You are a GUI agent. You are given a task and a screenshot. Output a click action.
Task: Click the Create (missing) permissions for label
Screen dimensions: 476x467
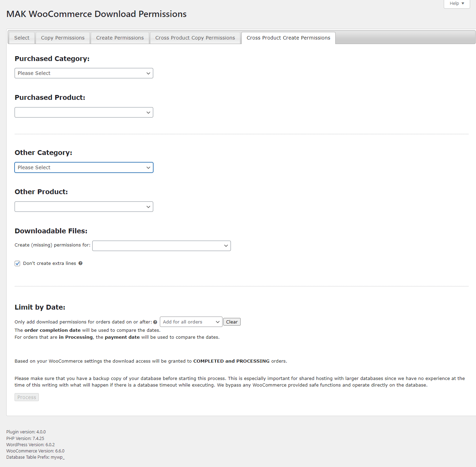52,245
